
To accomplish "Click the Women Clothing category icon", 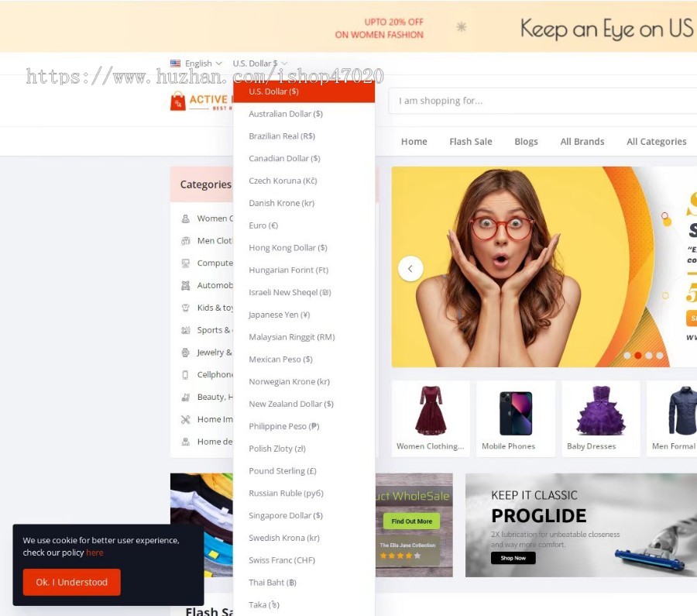I will [x=185, y=219].
